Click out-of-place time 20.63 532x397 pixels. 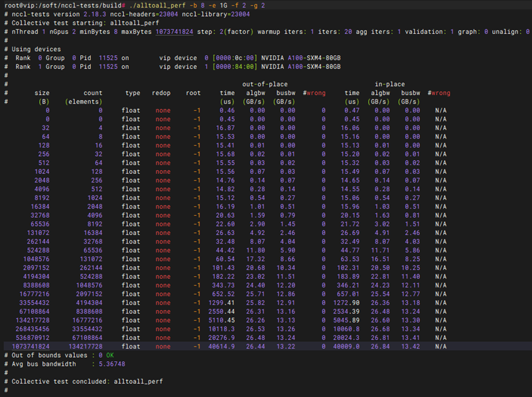226,216
